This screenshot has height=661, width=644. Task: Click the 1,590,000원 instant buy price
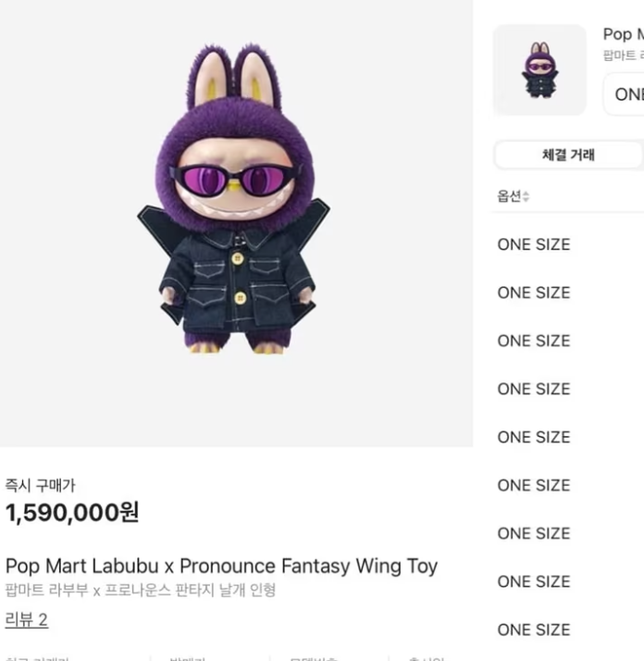click(72, 512)
